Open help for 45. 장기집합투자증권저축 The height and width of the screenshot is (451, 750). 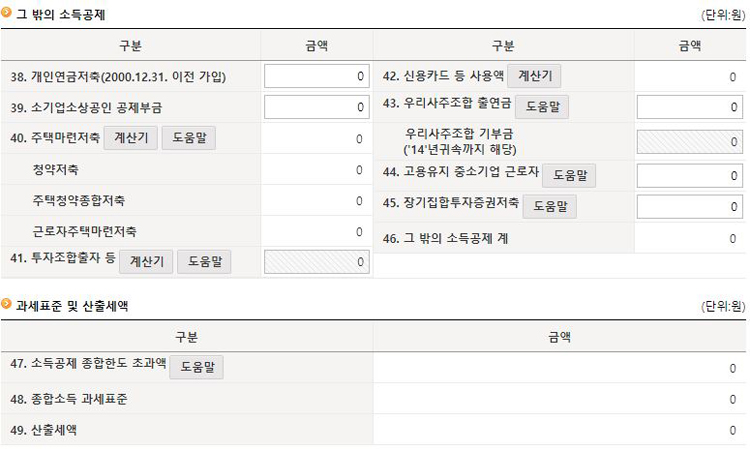click(550, 206)
